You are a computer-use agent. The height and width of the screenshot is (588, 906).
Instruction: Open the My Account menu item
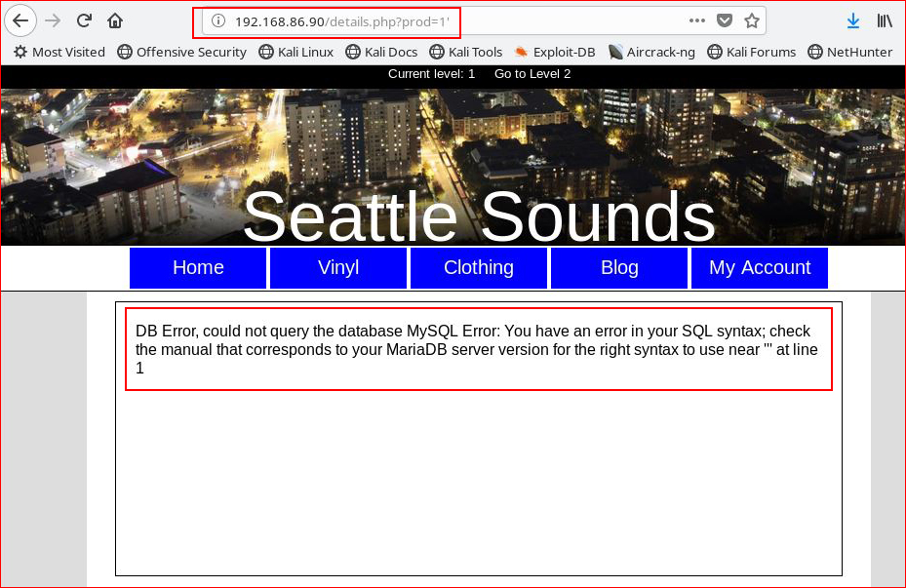tap(760, 268)
